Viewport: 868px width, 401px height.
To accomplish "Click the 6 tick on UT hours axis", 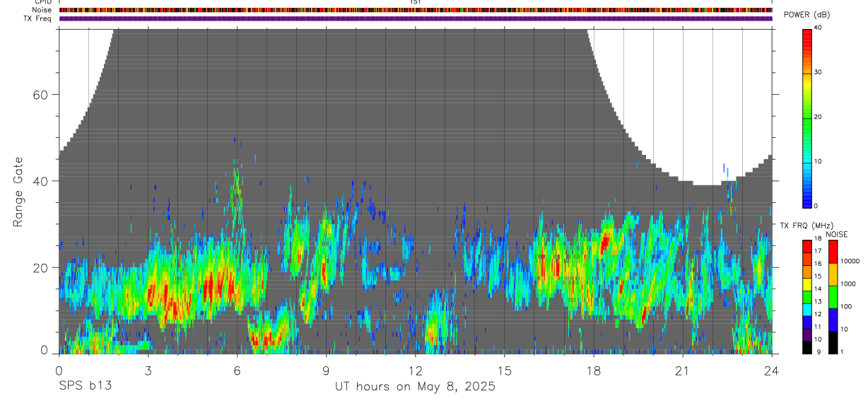I will pos(237,370).
